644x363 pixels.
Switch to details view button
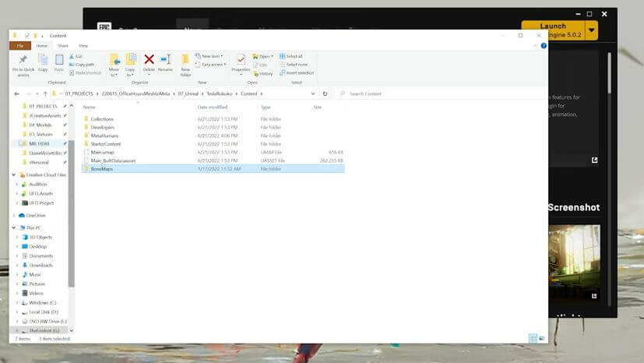click(533, 338)
